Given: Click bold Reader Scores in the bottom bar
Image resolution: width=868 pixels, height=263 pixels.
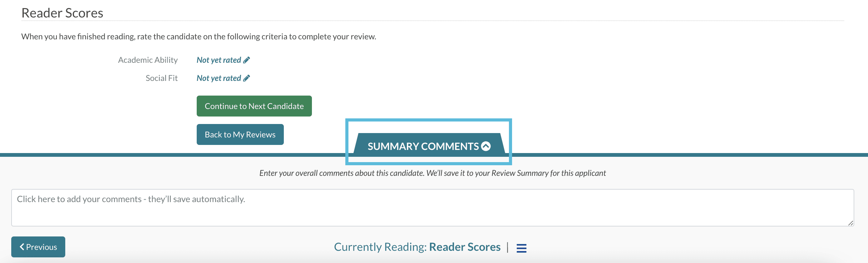Looking at the screenshot, I should click(465, 247).
